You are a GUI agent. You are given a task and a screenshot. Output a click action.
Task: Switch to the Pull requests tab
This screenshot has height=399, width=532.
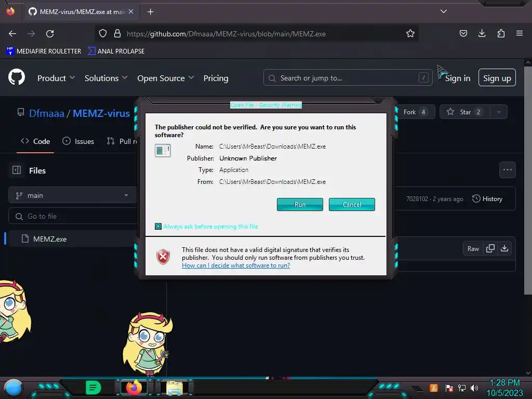pos(121,141)
